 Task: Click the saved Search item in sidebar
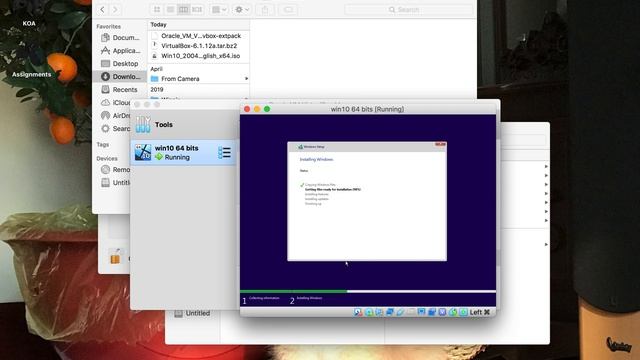coord(116,129)
